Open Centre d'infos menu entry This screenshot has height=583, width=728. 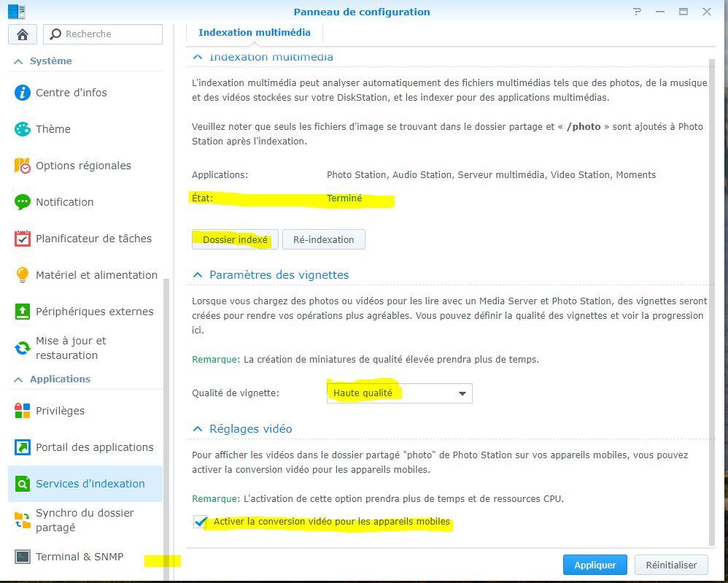(x=85, y=93)
